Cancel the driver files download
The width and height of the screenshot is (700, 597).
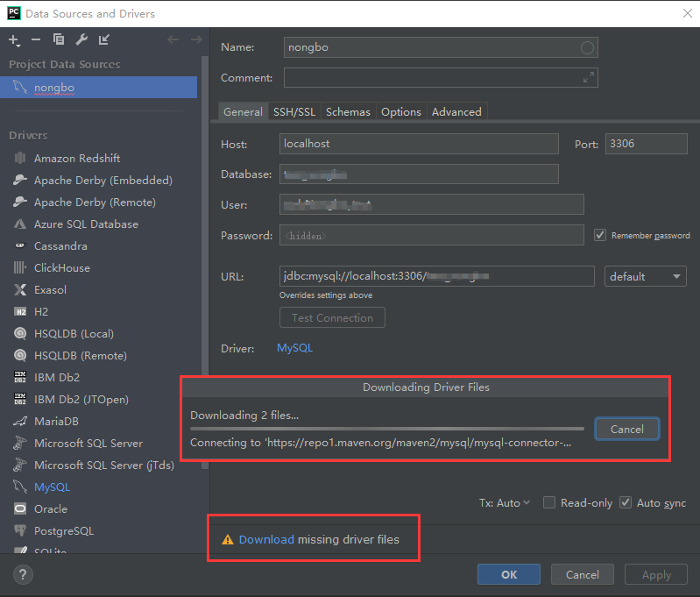click(x=626, y=429)
